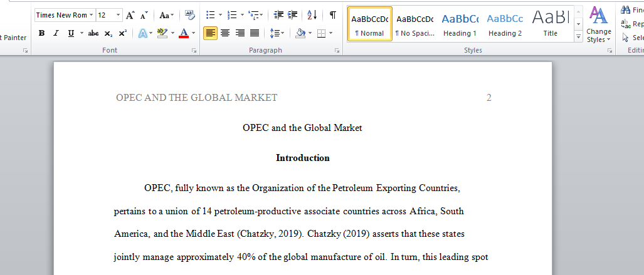Click Center alignment icon
Image resolution: width=644 pixels, height=275 pixels.
(x=224, y=33)
